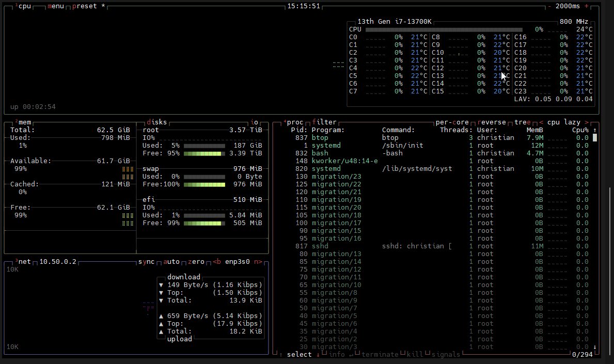Toggle reverse sorting of processes
The image size is (614, 364).
tap(492, 122)
